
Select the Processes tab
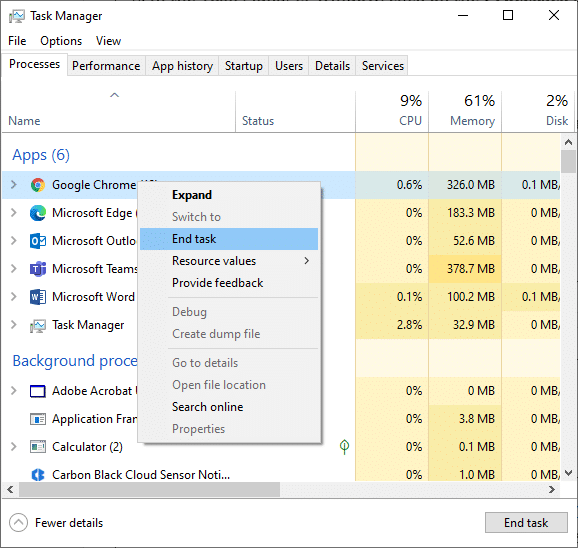[x=35, y=64]
